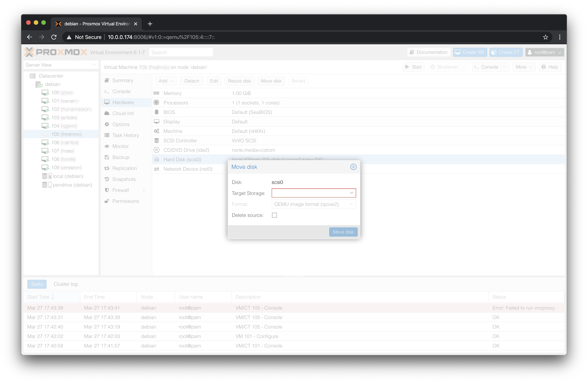
Task: Collapse the debian node expander
Action: pyautogui.click(x=33, y=84)
